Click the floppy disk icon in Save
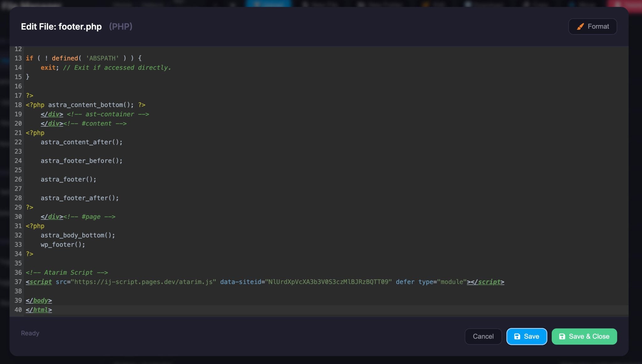 [x=517, y=336]
